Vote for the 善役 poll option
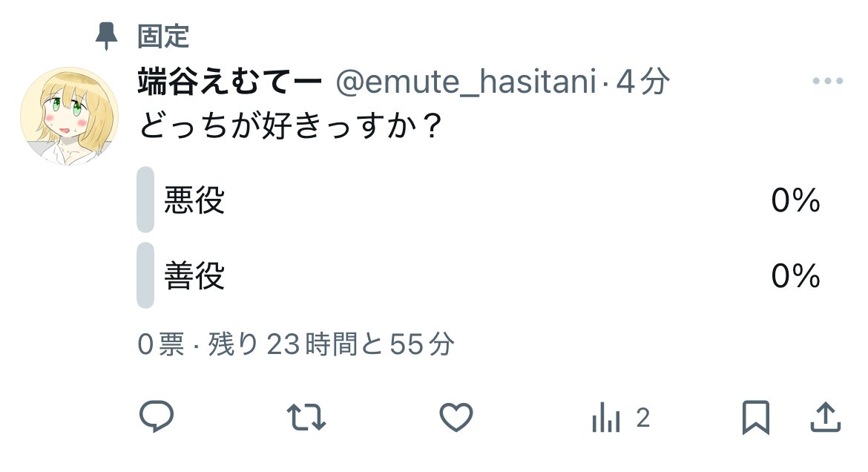The width and height of the screenshot is (868, 472). pos(194,276)
